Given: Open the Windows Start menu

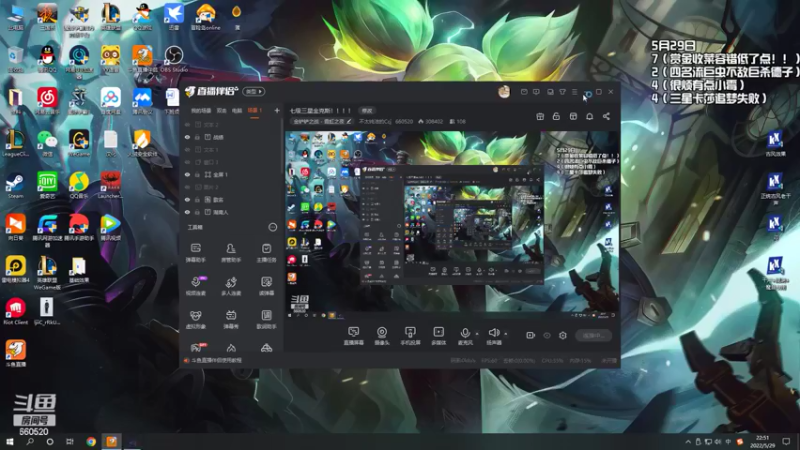Looking at the screenshot, I should tap(10, 441).
